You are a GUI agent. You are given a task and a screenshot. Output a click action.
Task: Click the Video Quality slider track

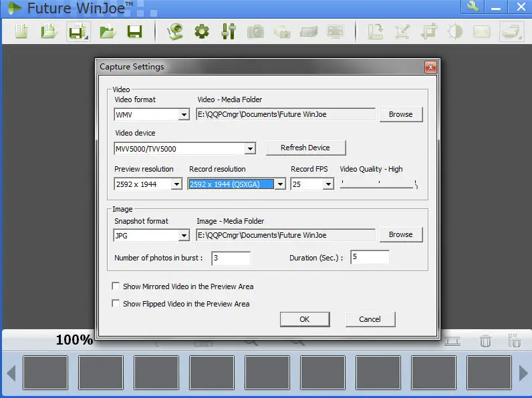pyautogui.click(x=378, y=185)
